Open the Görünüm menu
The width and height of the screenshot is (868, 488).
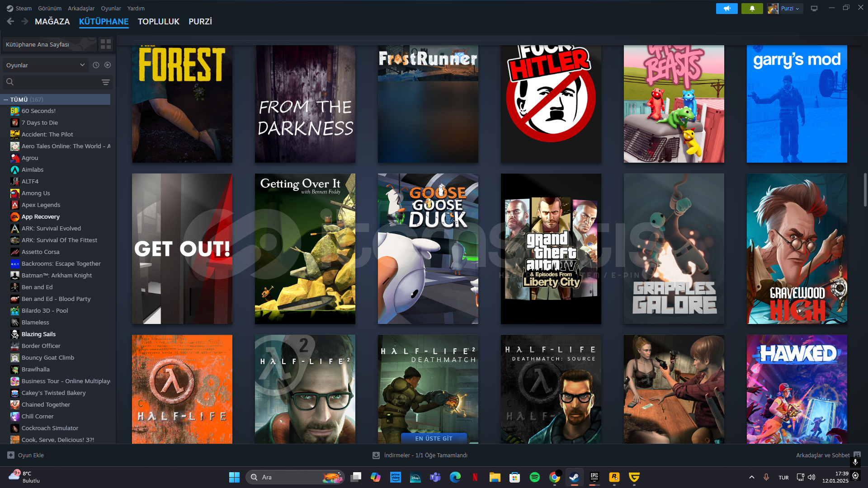tap(50, 8)
